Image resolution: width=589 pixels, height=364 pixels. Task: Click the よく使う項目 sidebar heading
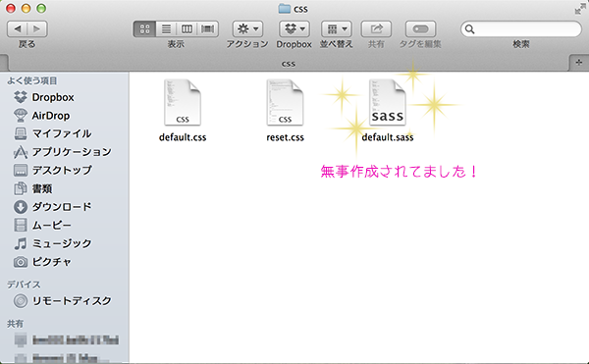(32, 80)
